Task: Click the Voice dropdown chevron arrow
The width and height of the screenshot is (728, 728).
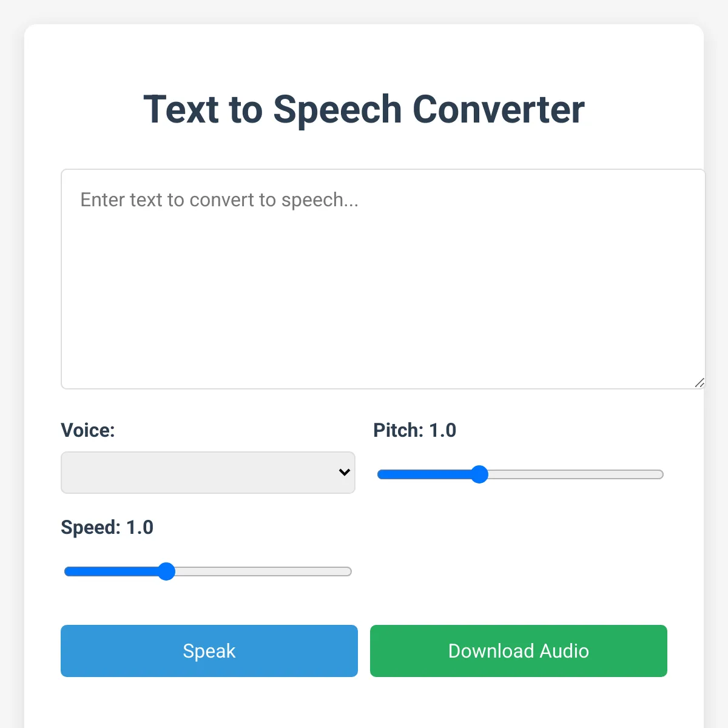Action: (345, 472)
